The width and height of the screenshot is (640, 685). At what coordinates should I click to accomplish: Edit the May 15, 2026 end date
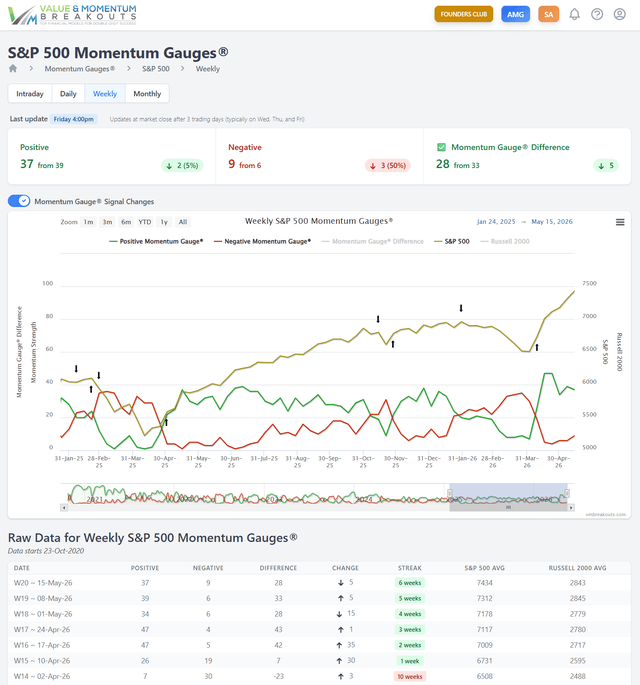(x=552, y=221)
